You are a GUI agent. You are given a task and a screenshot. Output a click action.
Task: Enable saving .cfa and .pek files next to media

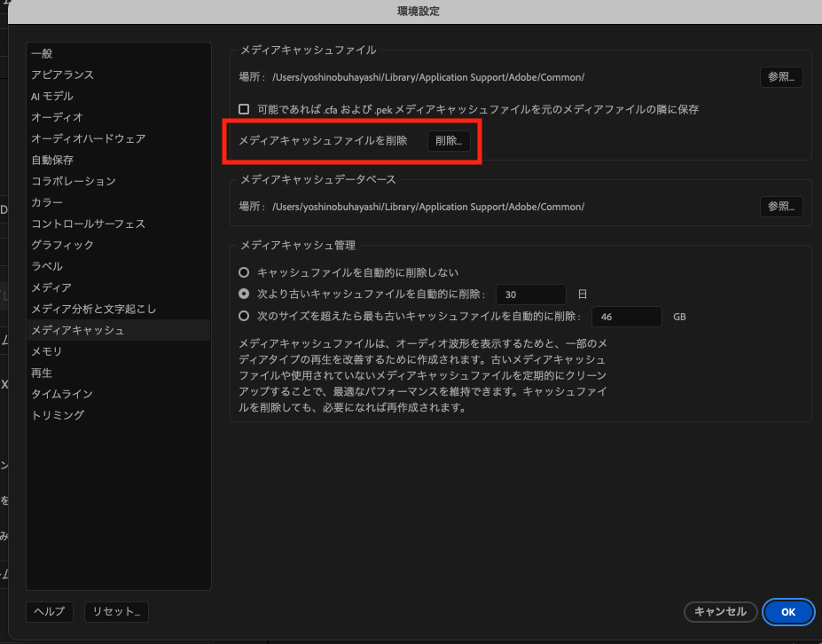[x=244, y=109]
